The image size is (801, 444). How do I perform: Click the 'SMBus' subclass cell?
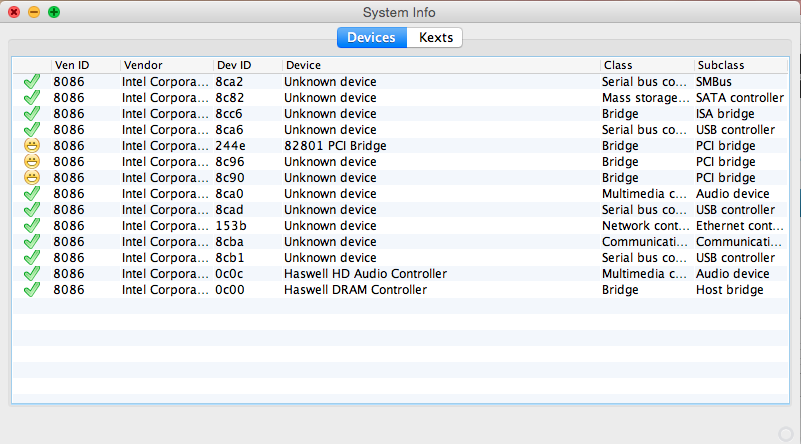(x=714, y=82)
